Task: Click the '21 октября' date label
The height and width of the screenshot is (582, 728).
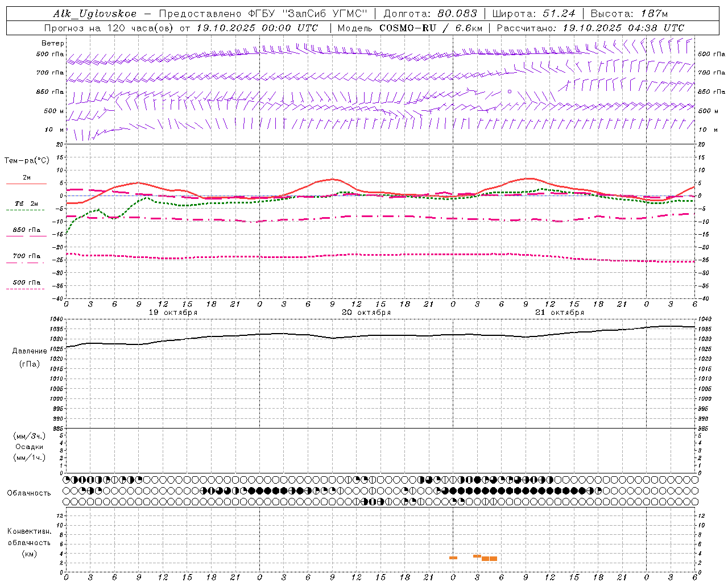Action: pyautogui.click(x=560, y=313)
